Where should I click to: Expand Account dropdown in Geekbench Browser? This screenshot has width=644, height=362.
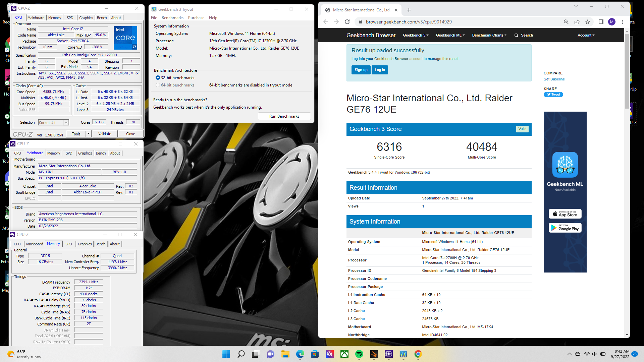586,35
